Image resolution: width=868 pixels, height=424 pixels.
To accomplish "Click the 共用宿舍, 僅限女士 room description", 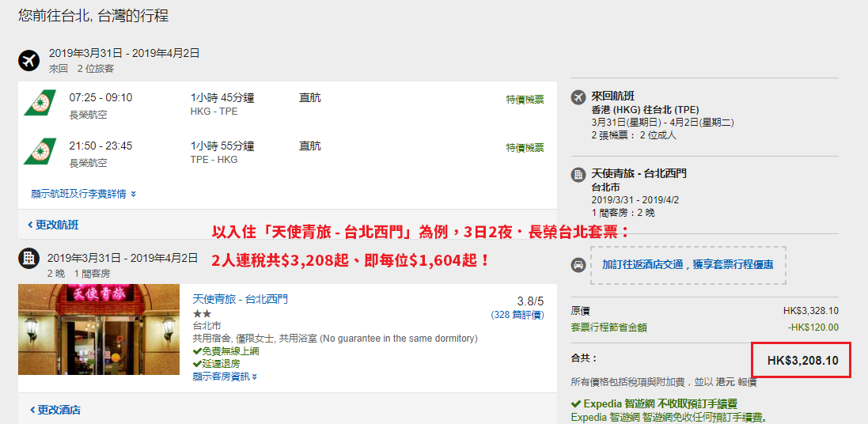I will pos(335,339).
